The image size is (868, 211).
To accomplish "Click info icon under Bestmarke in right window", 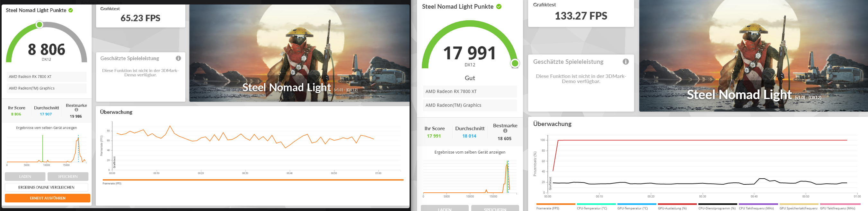I will [x=505, y=131].
